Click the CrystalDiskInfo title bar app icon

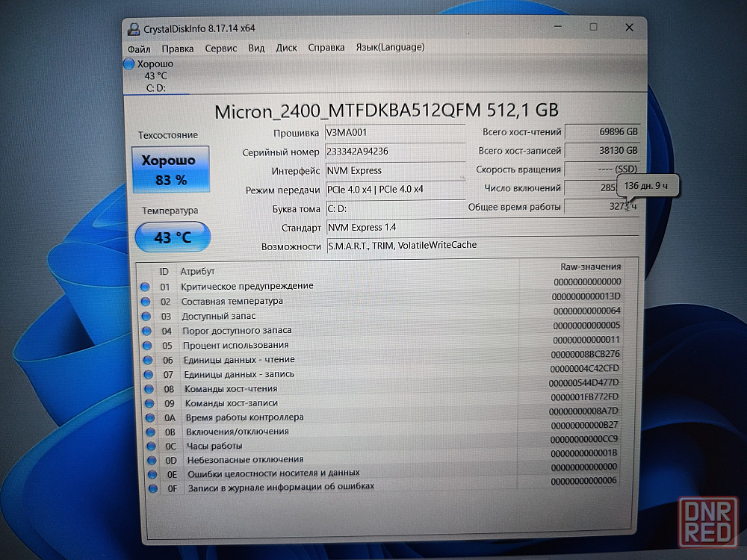(x=134, y=30)
